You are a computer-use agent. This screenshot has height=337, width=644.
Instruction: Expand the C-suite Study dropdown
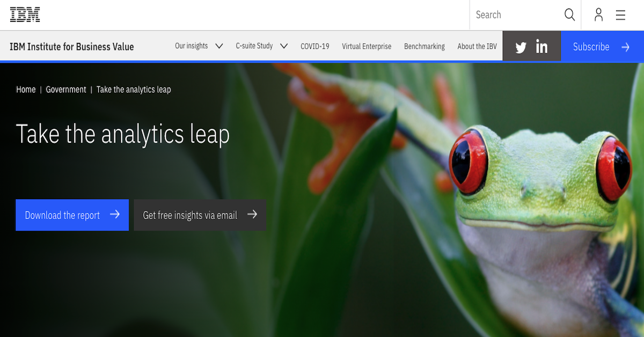(x=261, y=46)
